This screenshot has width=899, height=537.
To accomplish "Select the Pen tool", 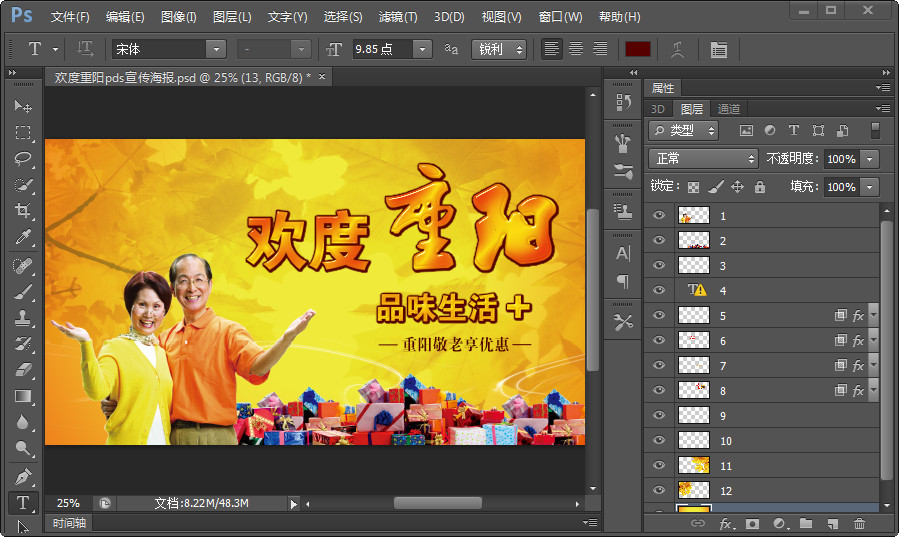I will pyautogui.click(x=22, y=476).
